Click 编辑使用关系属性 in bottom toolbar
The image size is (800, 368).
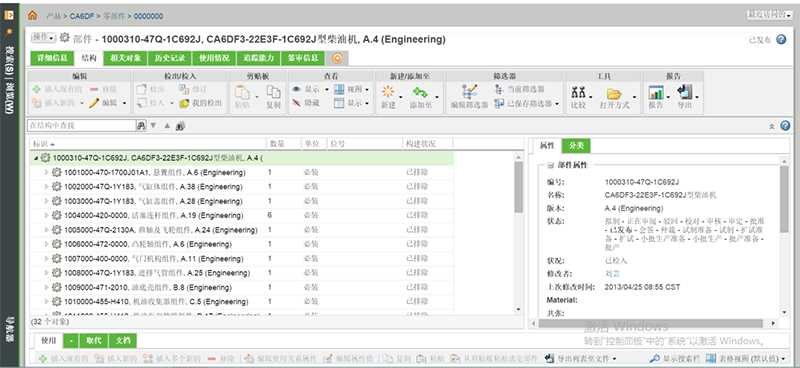point(280,359)
